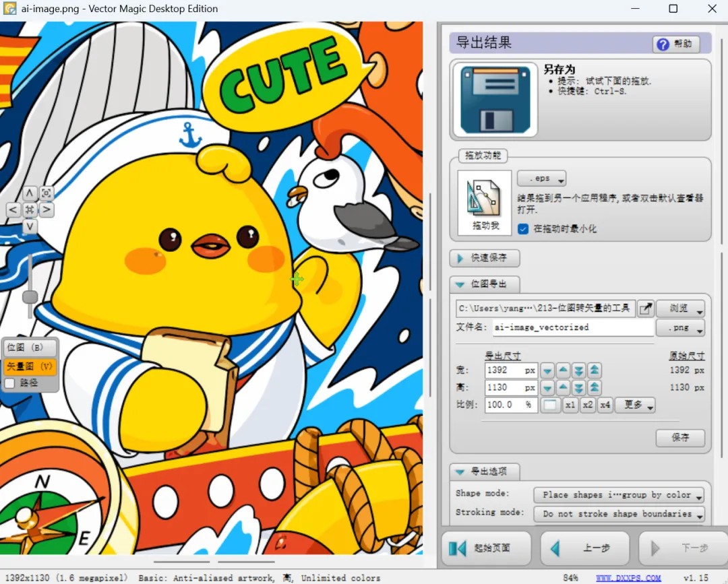Screen dimensions: 728x584
Task: Open the www.dxxps.com link
Action: point(628,578)
